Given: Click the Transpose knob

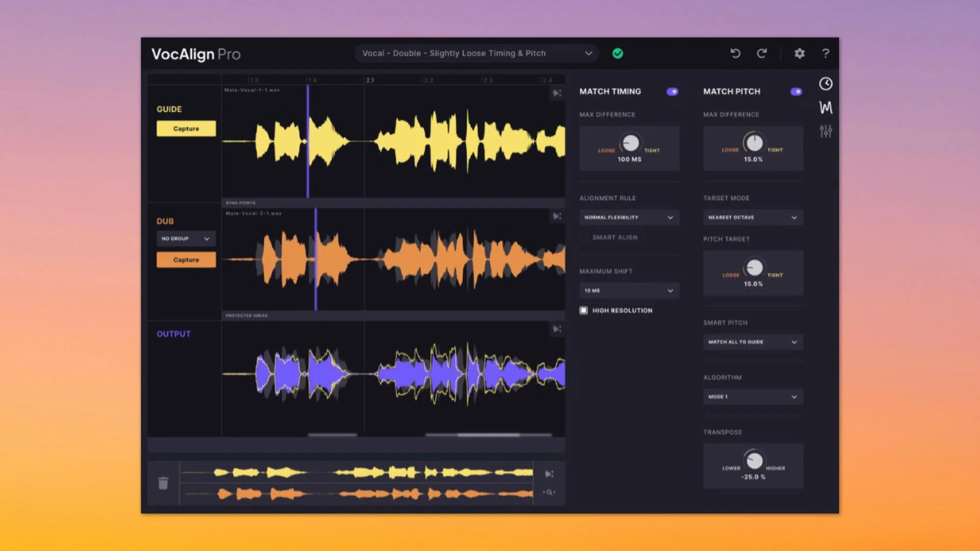Looking at the screenshot, I should 754,460.
